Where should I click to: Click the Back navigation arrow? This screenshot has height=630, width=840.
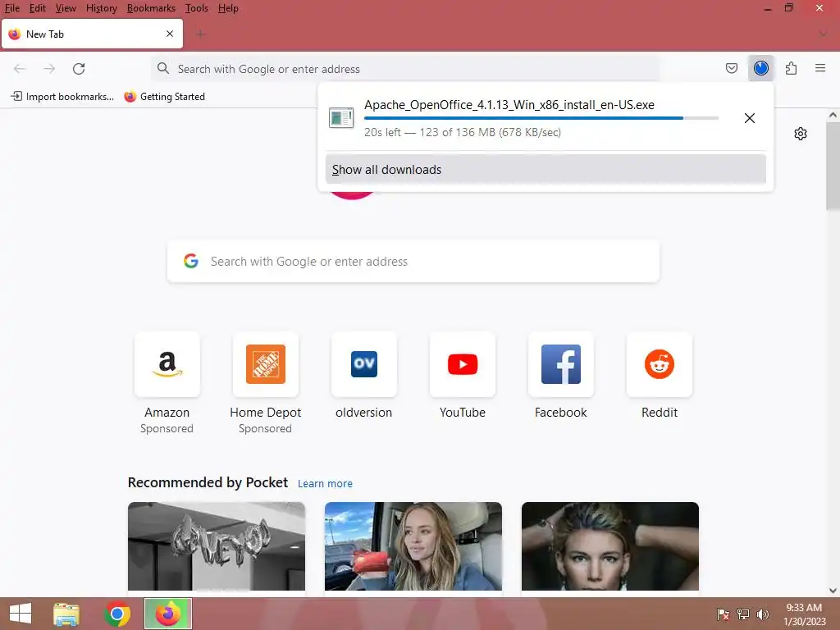(20, 69)
